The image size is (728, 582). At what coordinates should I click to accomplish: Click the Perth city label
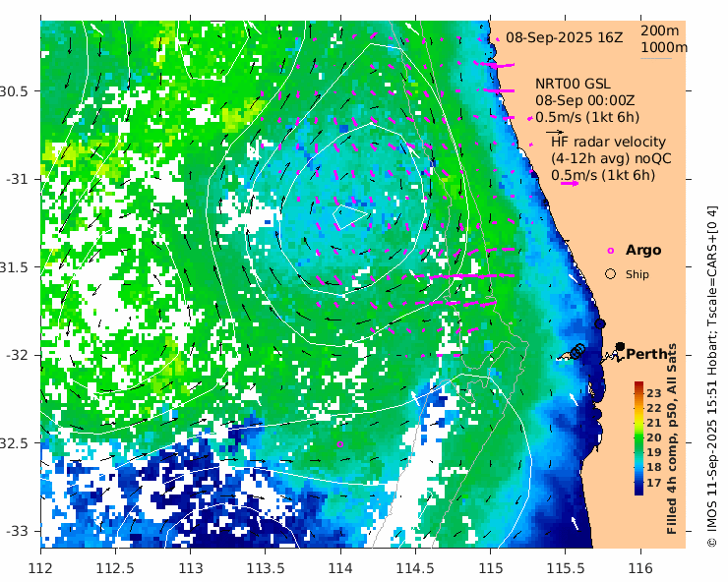(646, 354)
